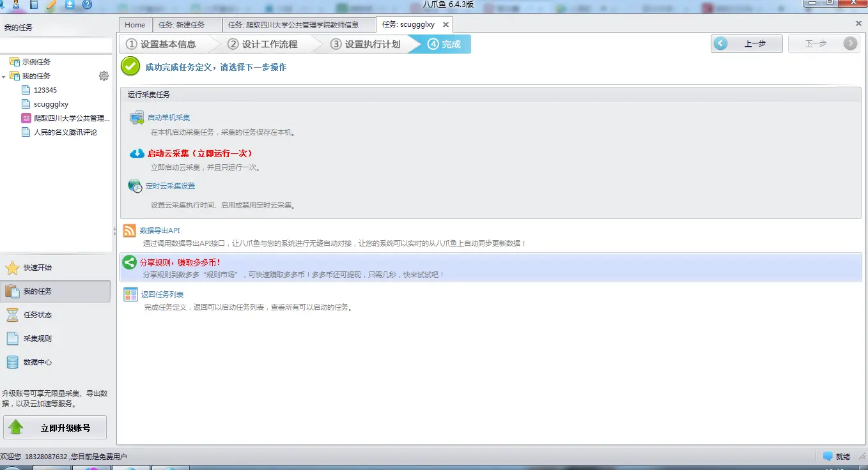Open the 我的任务 section in left navigation
This screenshot has height=470, width=868.
click(x=56, y=291)
